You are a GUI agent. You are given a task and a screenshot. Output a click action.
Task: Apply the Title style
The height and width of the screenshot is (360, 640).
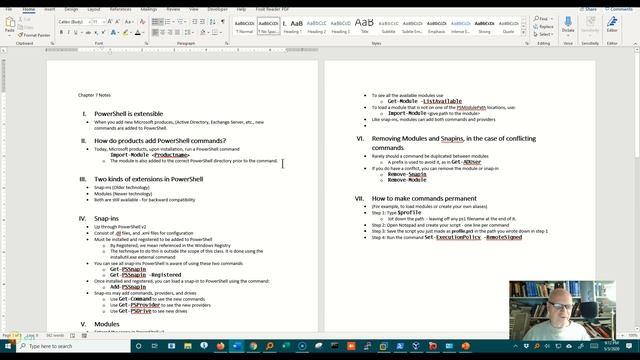click(x=364, y=27)
